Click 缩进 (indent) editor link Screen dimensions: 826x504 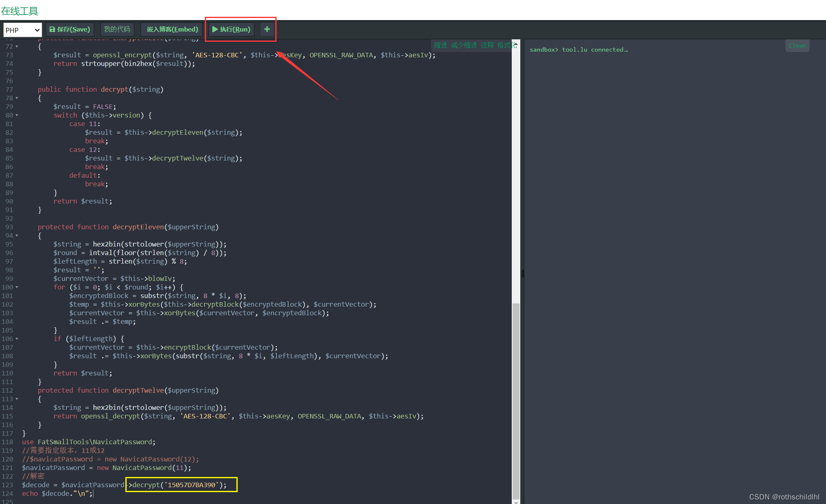coord(440,45)
